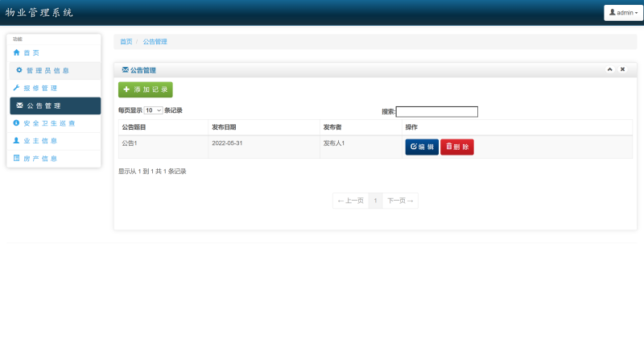The image size is (644, 344).
Task: Open the 首页 sidebar menu item
Action: click(54, 53)
